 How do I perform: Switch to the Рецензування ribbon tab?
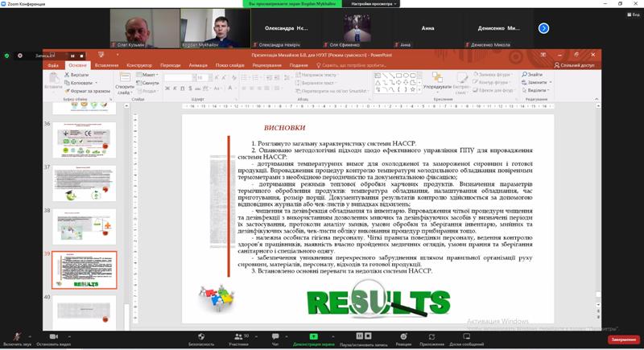click(267, 65)
